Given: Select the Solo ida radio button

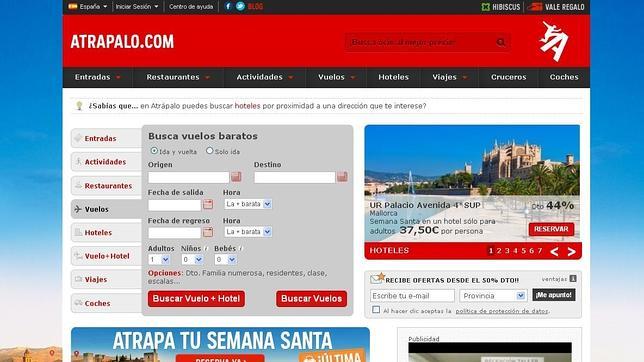Looking at the screenshot, I should [x=210, y=151].
